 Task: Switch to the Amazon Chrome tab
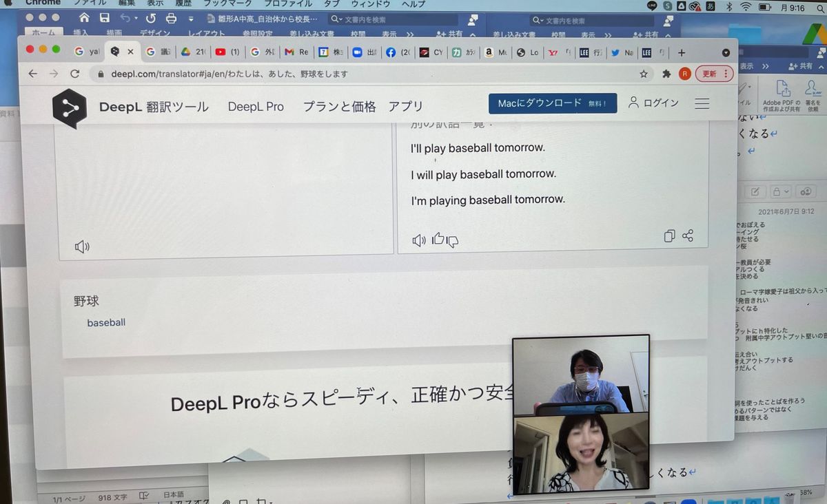click(x=497, y=52)
